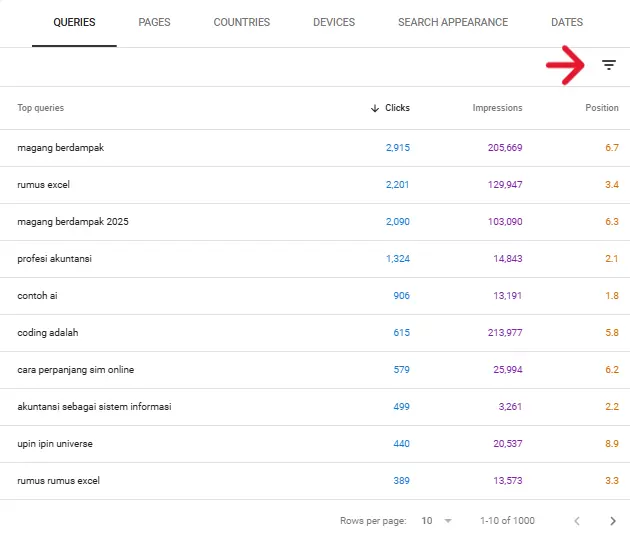Select the Queries tab
The image size is (630, 540).
tap(74, 22)
